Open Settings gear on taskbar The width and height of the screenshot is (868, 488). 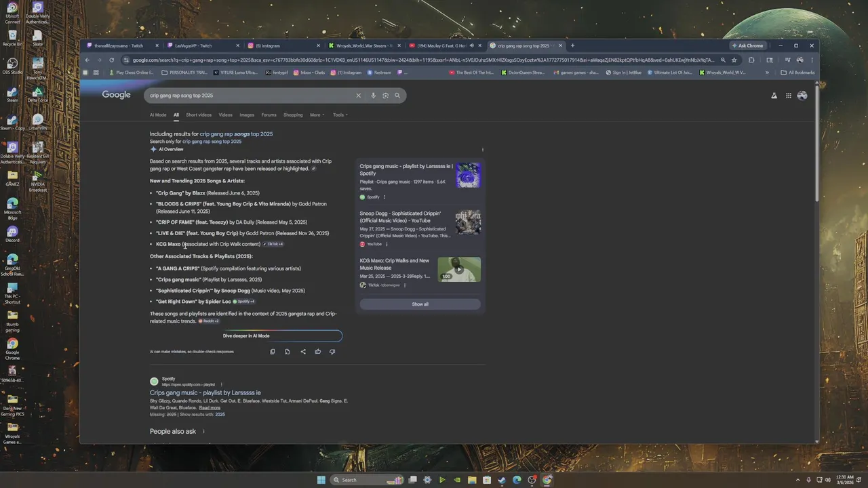tap(427, 480)
